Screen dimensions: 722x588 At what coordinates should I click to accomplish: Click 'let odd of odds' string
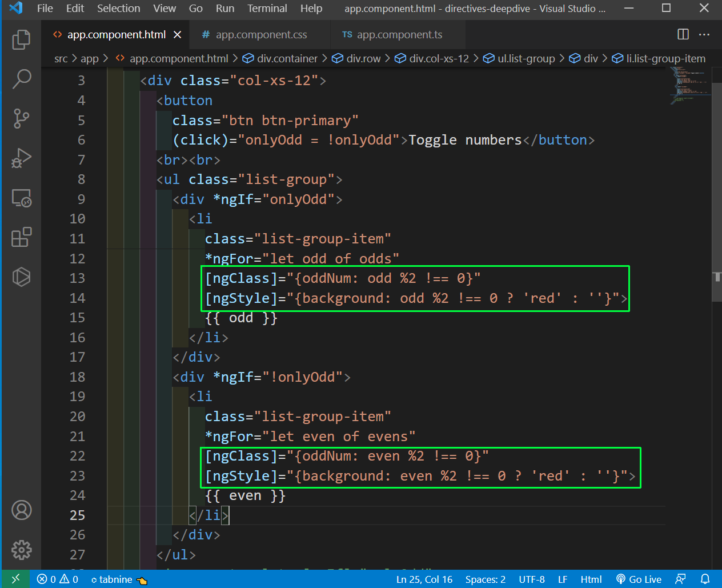[331, 259]
